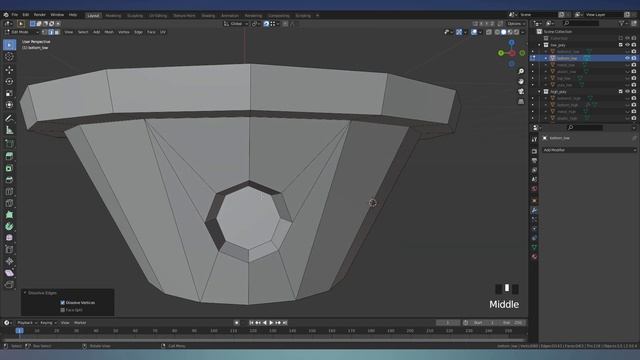The image size is (640, 360).
Task: Click the current frame marker in timeline
Action: 19,331
